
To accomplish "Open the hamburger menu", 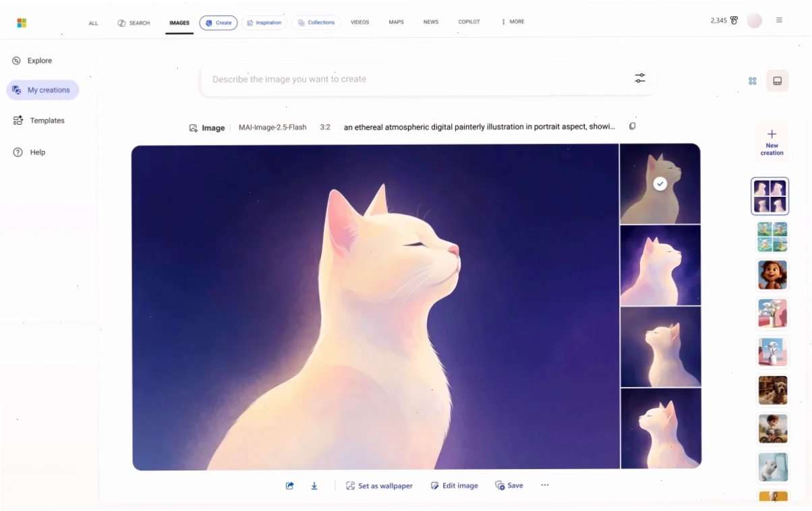I will coord(779,21).
